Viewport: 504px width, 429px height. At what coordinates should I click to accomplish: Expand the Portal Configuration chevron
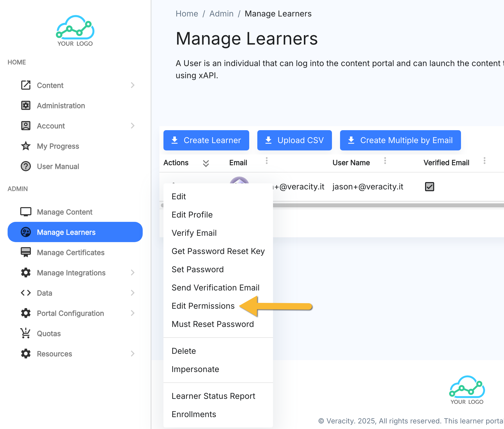133,313
